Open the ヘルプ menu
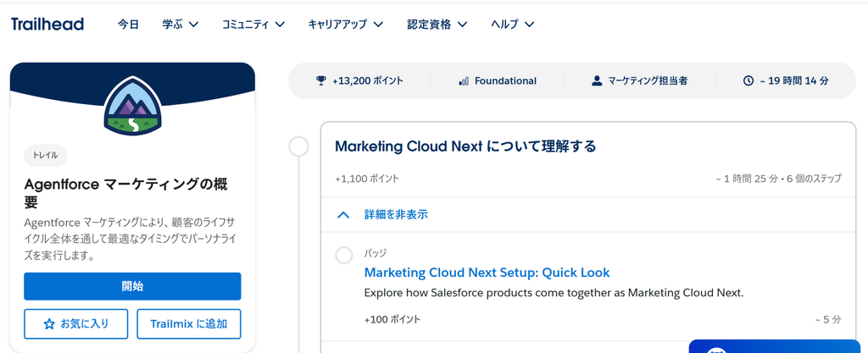868x353 pixels. point(513,25)
